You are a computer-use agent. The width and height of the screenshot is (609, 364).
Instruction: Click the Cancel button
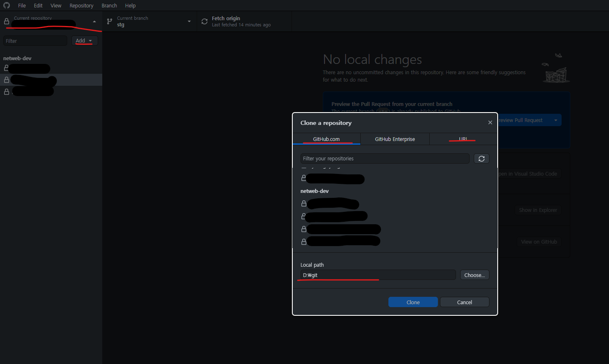pos(465,302)
